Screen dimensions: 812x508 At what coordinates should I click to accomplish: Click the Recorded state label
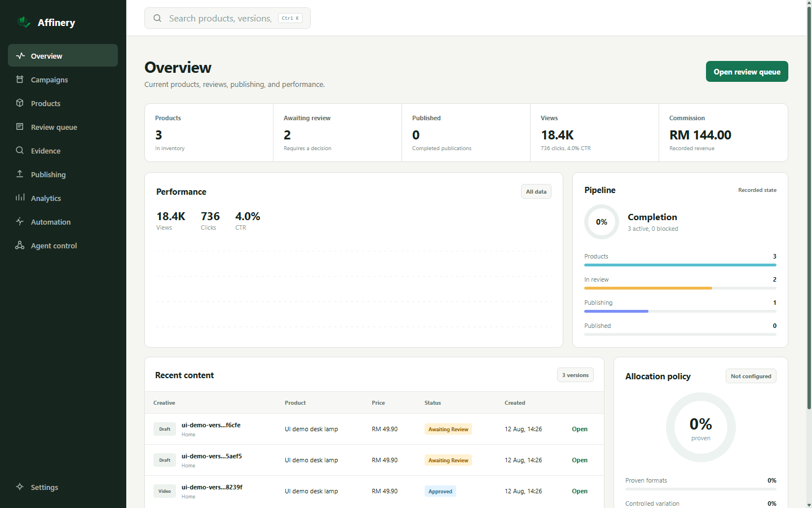(757, 190)
